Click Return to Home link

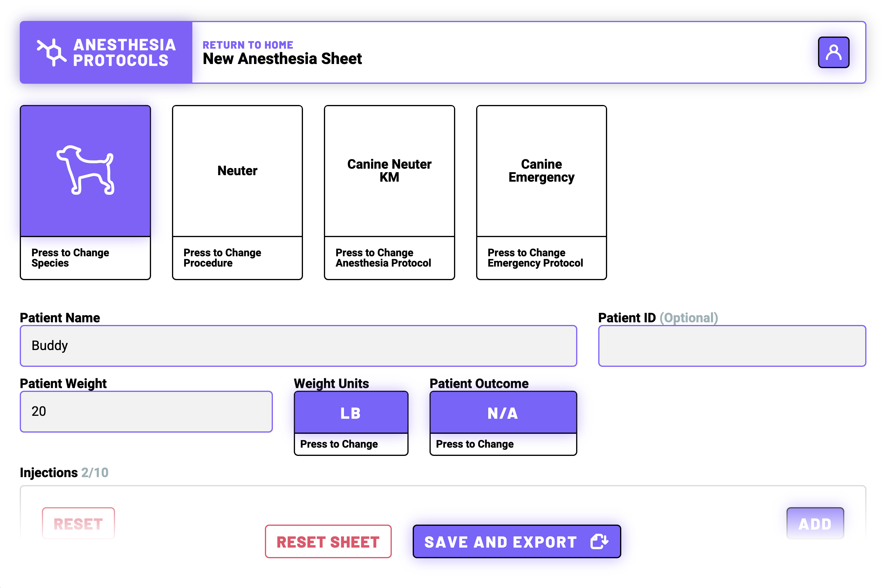click(248, 45)
